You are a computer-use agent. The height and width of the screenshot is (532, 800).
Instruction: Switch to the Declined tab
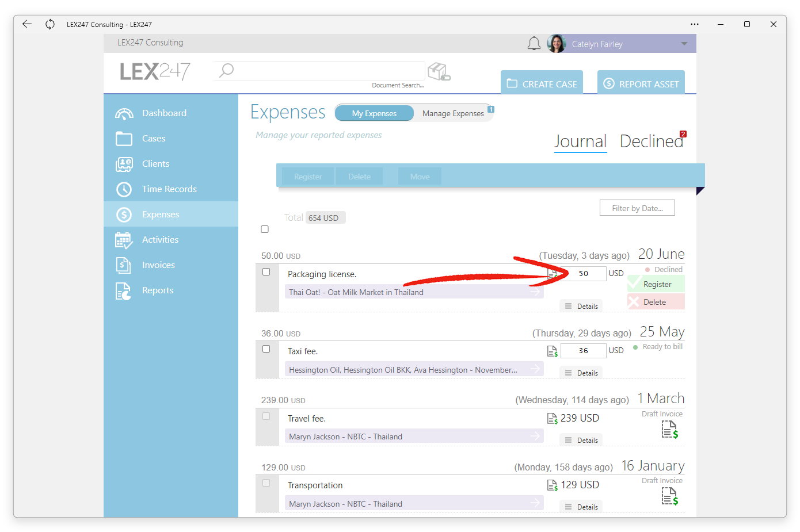click(652, 141)
